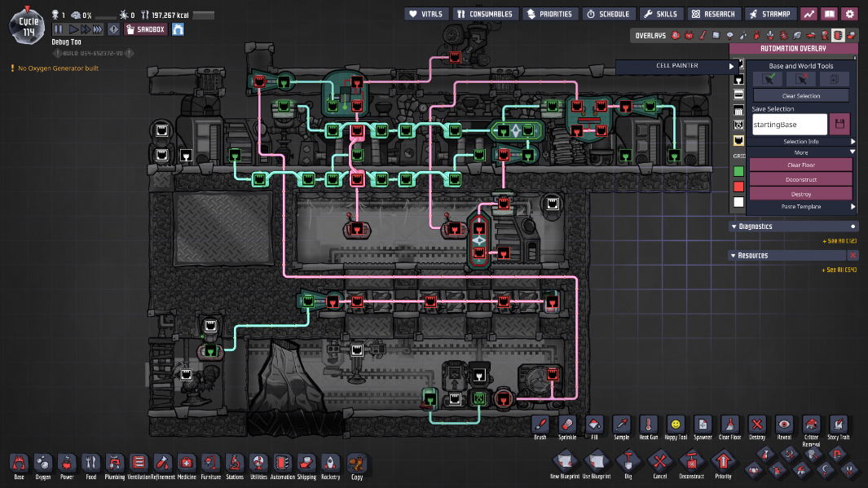Screen dimensions: 868x488
Task: Open the Medicine build category
Action: (x=187, y=463)
